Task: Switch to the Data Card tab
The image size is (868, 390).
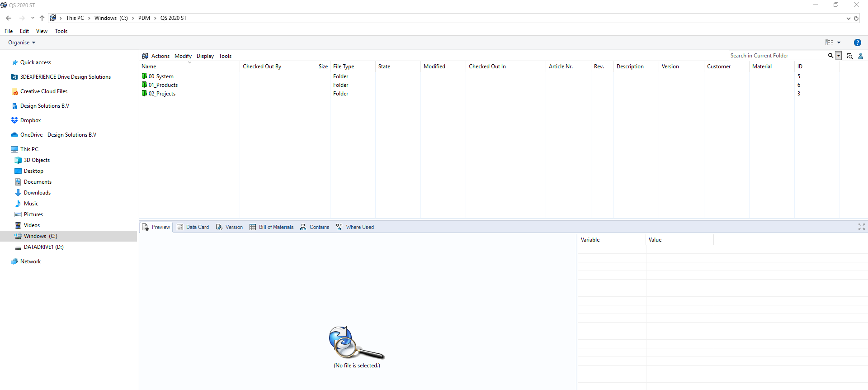Action: [x=193, y=227]
